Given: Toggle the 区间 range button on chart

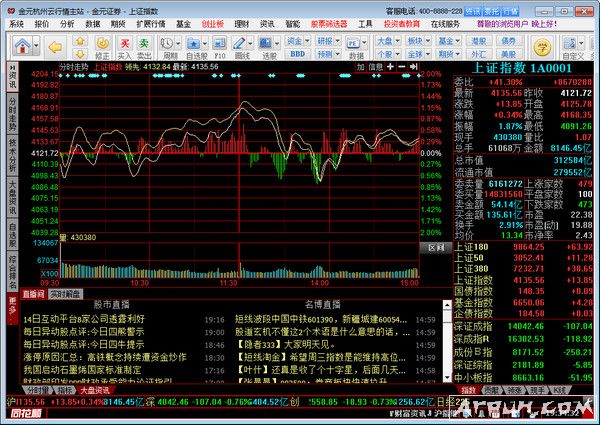Looking at the screenshot, I should tap(432, 246).
